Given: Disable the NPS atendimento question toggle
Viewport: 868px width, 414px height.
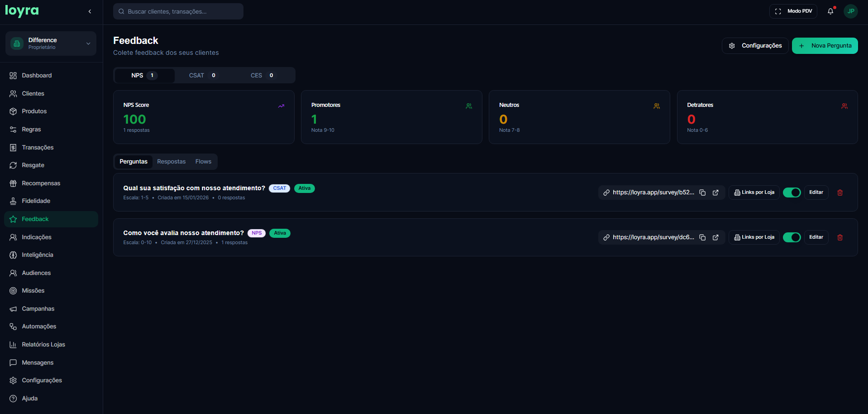Looking at the screenshot, I should [792, 237].
